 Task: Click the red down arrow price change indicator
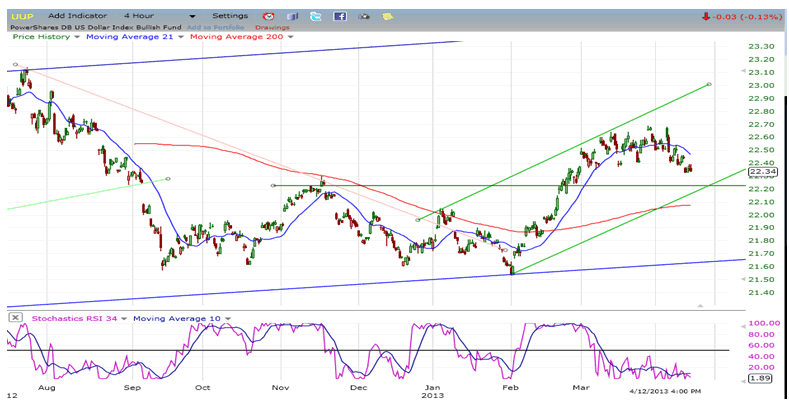point(706,16)
